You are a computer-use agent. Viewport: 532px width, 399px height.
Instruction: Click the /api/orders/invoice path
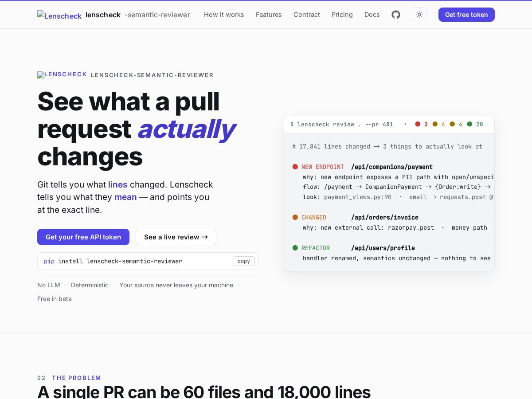pos(385,218)
